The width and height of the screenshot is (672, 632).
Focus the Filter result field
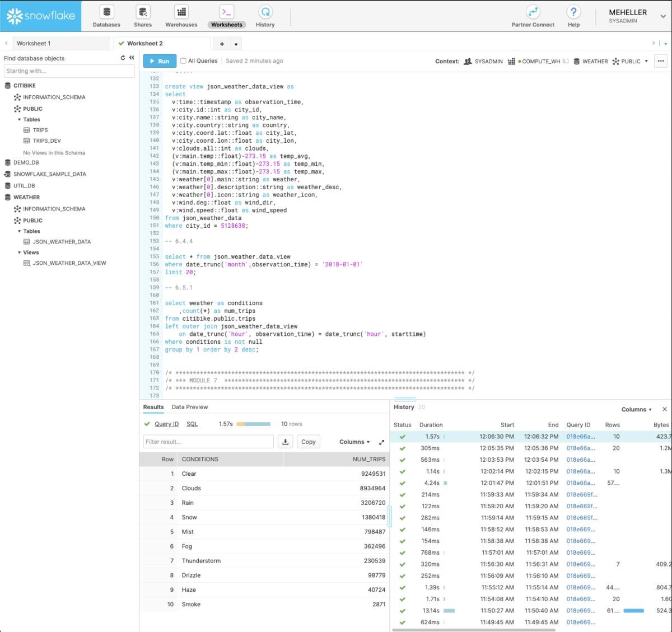pos(208,442)
